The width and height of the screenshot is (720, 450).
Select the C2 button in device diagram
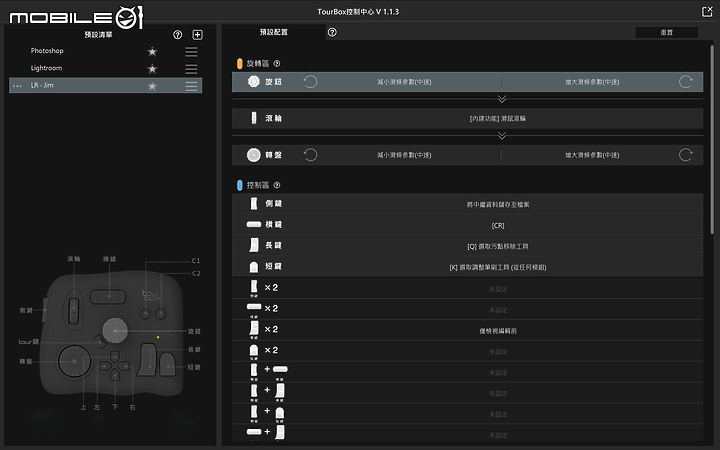(161, 314)
